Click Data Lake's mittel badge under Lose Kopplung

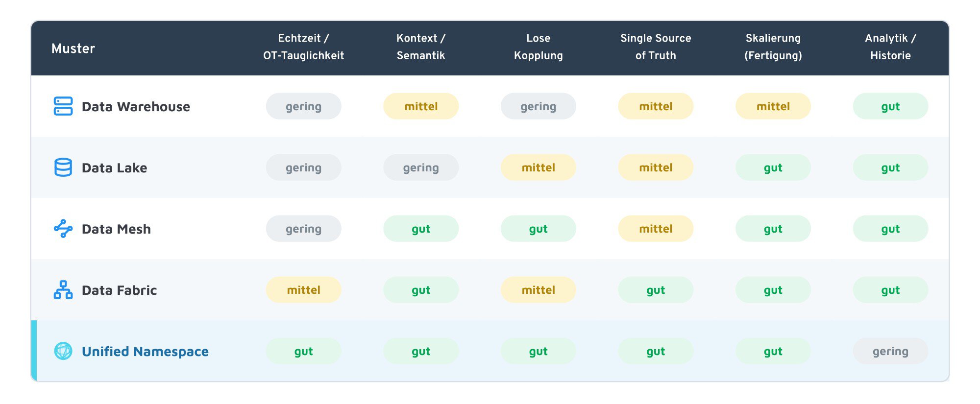[539, 167]
